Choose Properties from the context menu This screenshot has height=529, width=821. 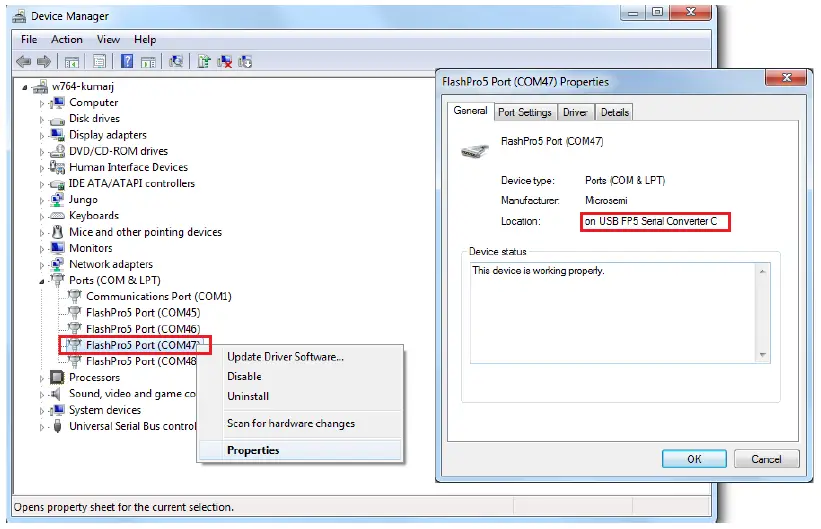300,450
